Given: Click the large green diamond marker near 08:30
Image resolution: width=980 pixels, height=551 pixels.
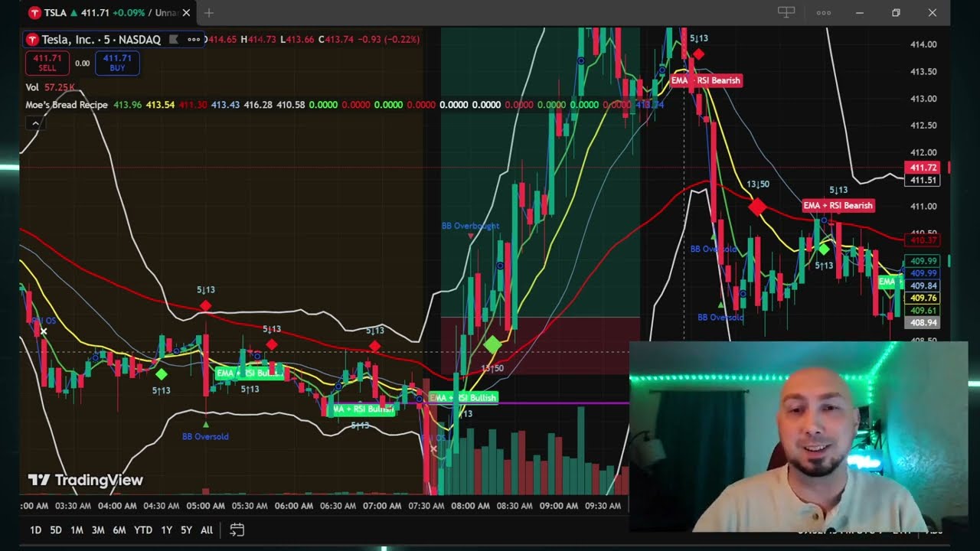Looking at the screenshot, I should (492, 346).
